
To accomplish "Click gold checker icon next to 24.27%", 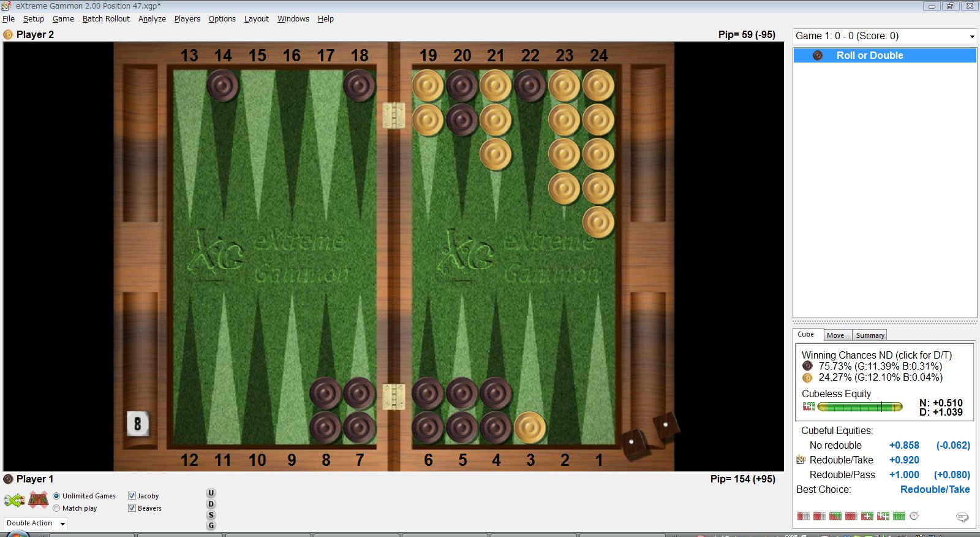I will [807, 378].
